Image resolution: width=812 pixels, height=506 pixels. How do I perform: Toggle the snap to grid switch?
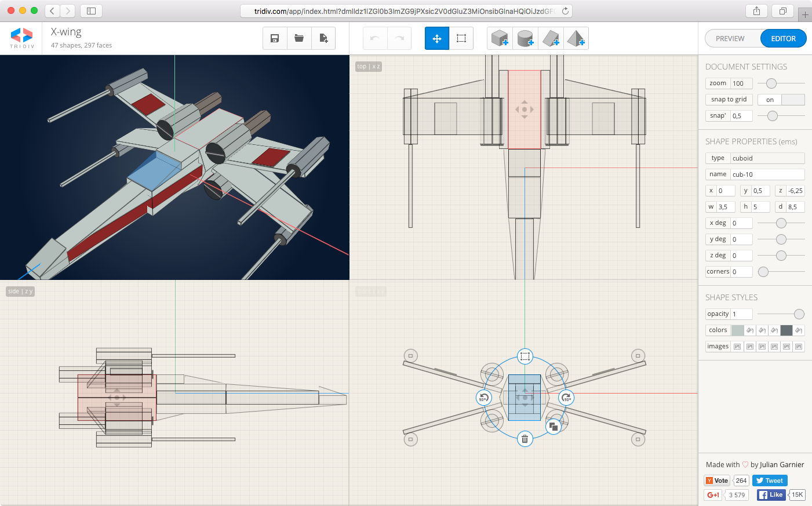pyautogui.click(x=781, y=100)
